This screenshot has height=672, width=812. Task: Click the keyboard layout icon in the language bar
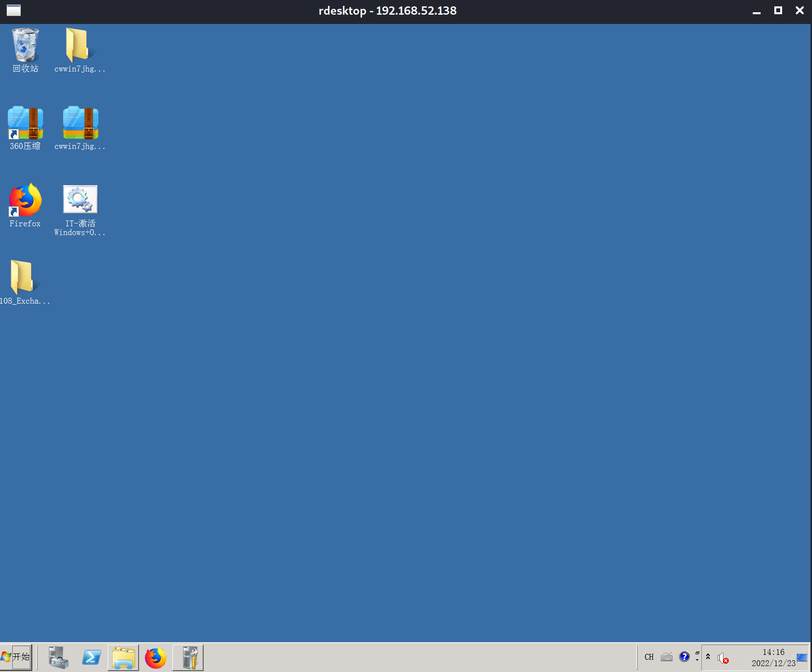[x=667, y=657]
